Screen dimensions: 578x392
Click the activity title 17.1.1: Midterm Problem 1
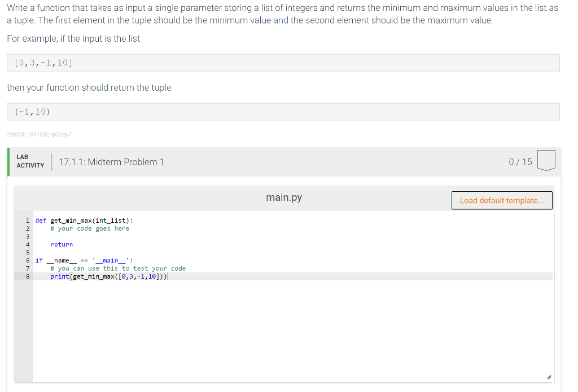[x=111, y=162]
